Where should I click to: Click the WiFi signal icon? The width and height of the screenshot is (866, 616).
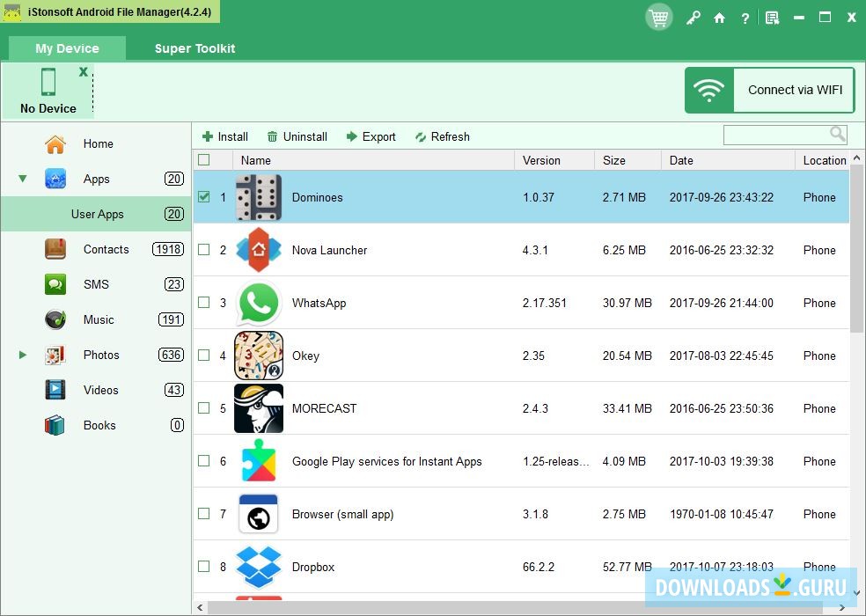[x=708, y=90]
